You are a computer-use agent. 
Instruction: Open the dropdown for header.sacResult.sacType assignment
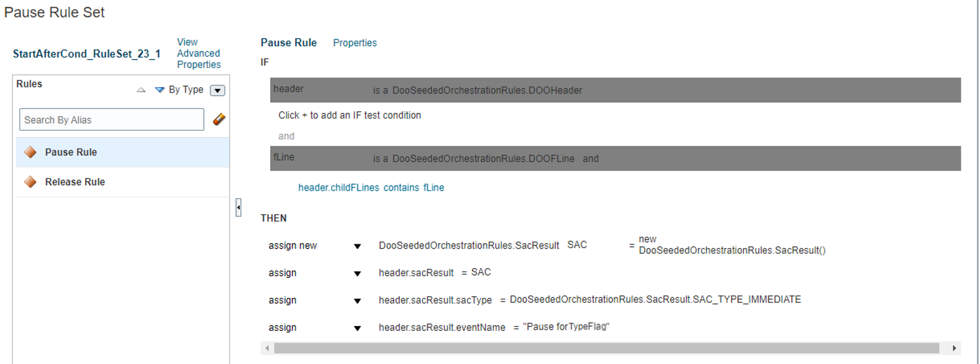point(357,300)
